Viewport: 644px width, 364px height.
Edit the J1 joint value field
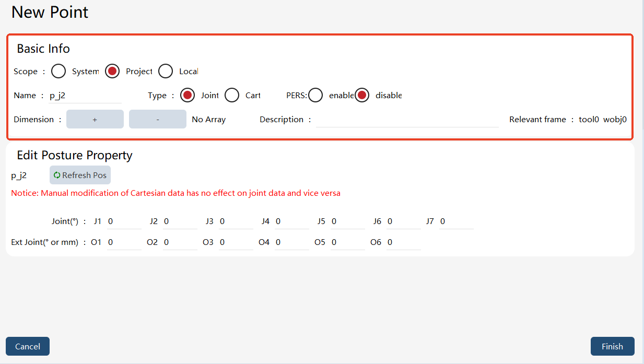pyautogui.click(x=124, y=221)
